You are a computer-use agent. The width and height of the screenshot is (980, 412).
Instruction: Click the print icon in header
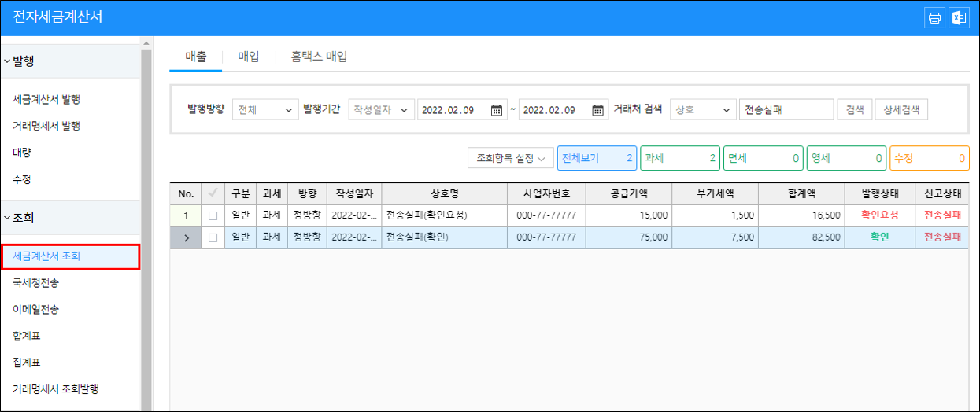(934, 18)
